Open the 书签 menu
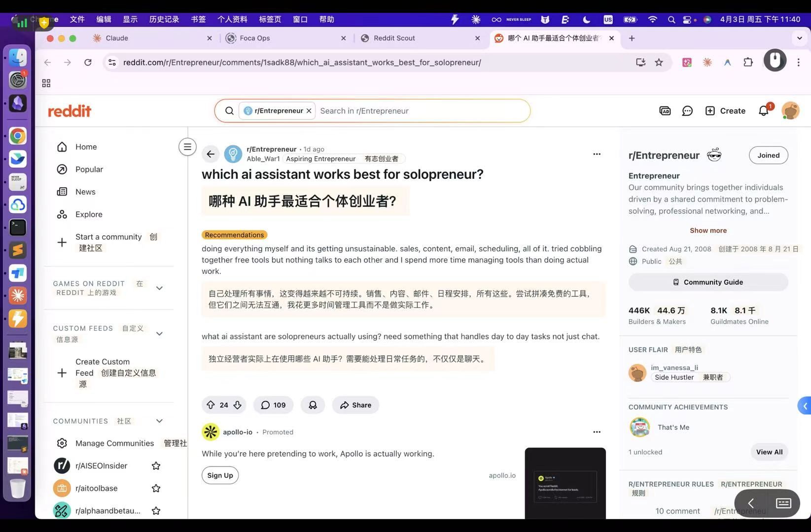The width and height of the screenshot is (811, 532). coord(198,19)
